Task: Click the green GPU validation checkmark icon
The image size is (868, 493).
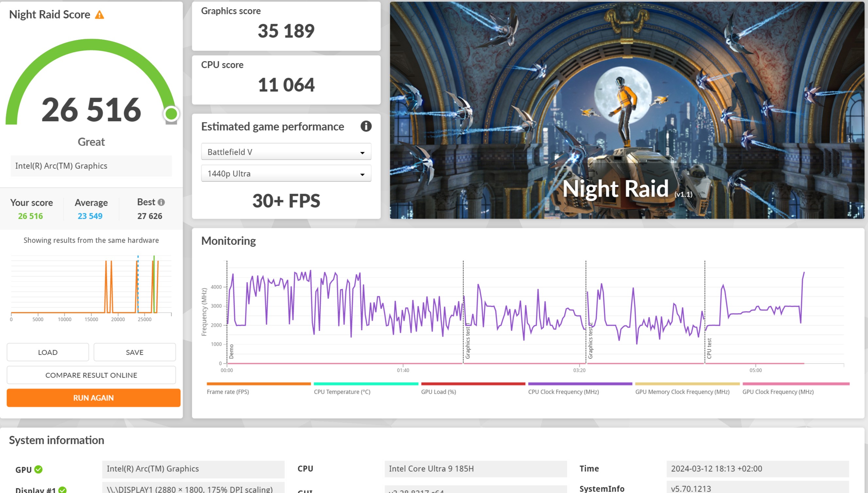Action: click(x=39, y=469)
